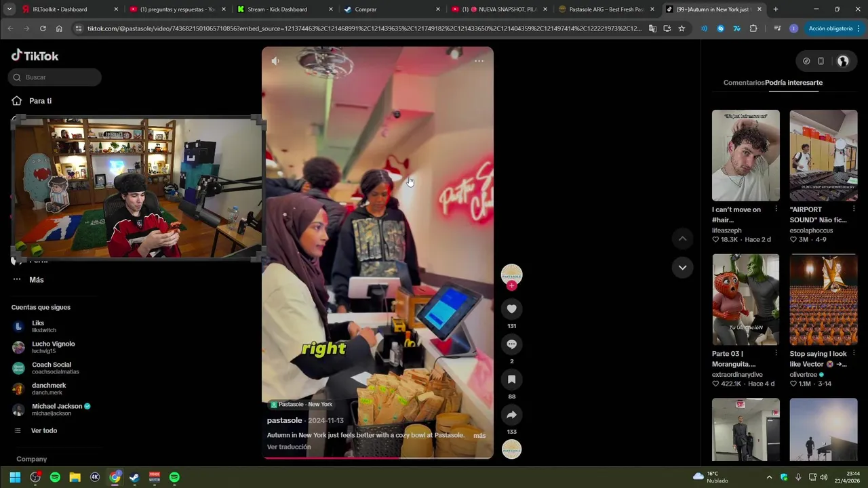Show hidden system tray icons

pyautogui.click(x=769, y=477)
